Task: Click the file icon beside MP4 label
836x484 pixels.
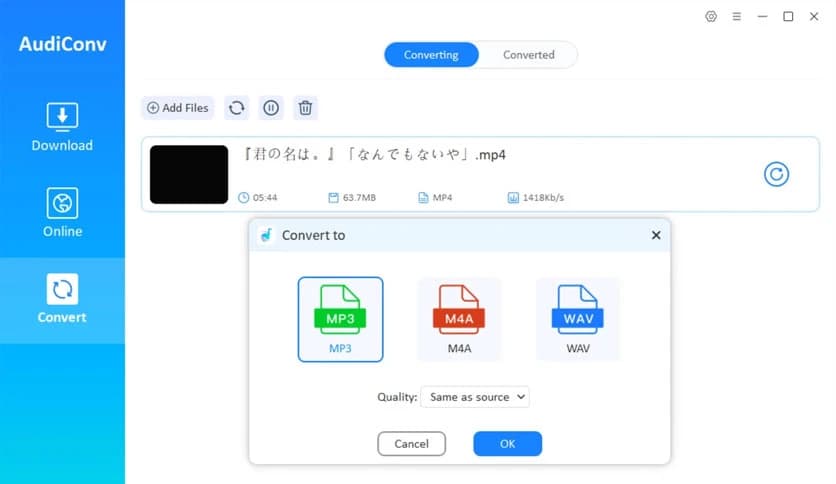Action: pyautogui.click(x=423, y=198)
